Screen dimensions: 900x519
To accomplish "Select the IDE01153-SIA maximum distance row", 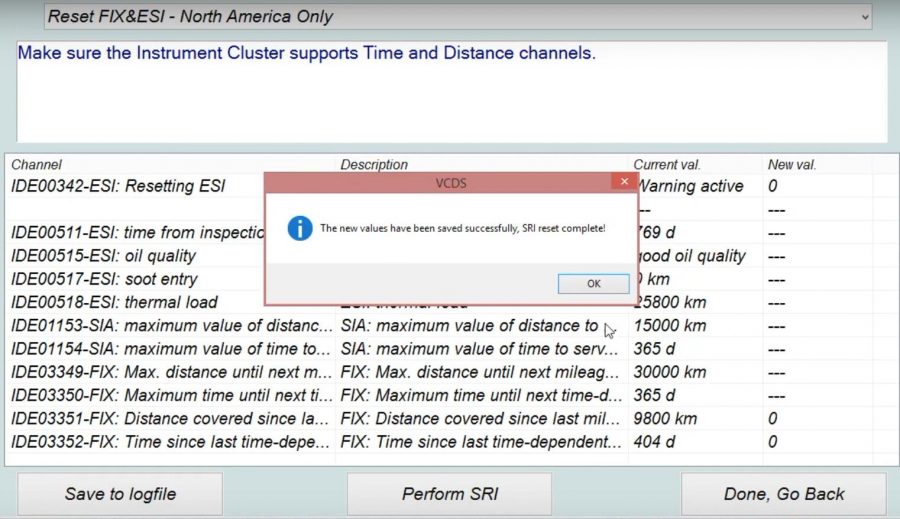I will [170, 326].
